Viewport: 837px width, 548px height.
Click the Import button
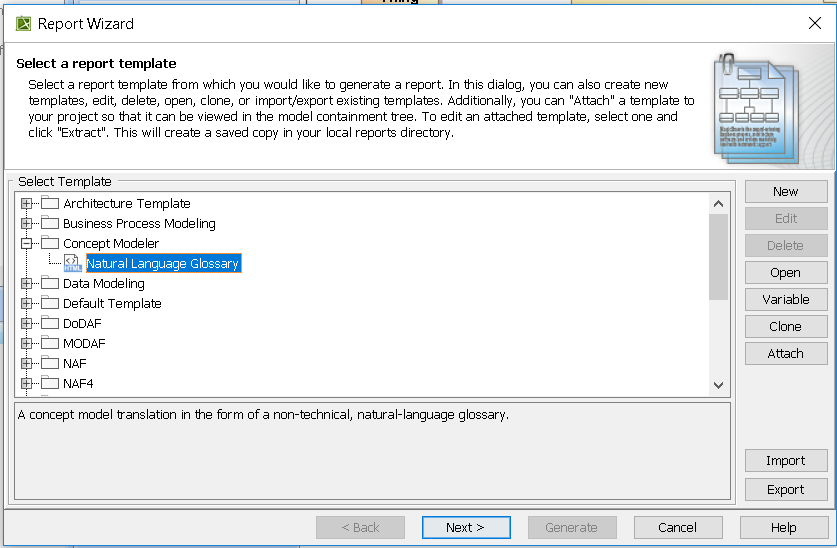(x=786, y=461)
